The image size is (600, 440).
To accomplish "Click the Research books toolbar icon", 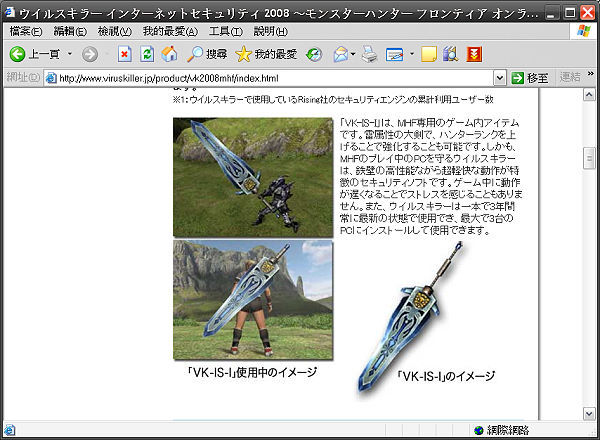I will point(451,54).
